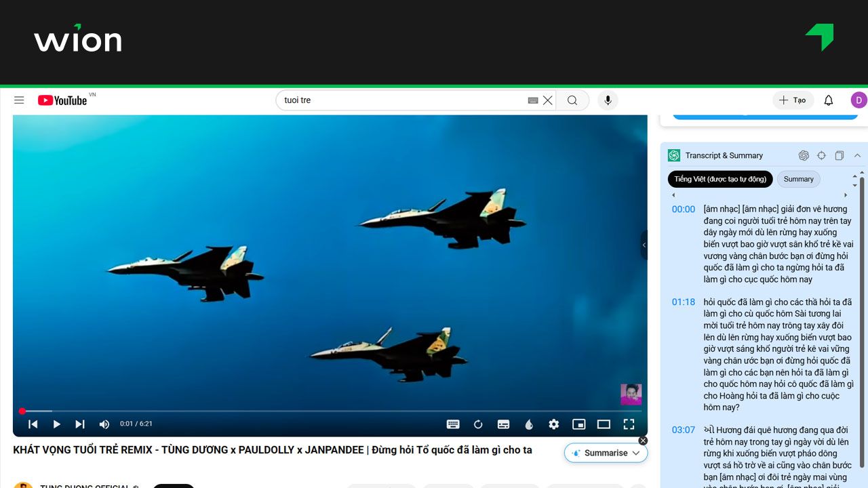Switch to the Summary tab

(x=799, y=179)
